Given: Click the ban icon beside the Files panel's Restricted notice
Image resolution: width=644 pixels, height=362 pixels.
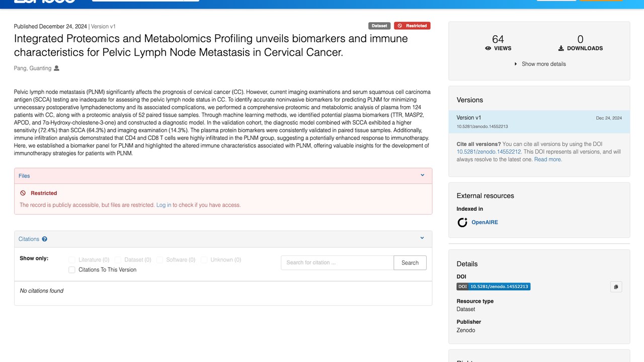Looking at the screenshot, I should point(23,193).
